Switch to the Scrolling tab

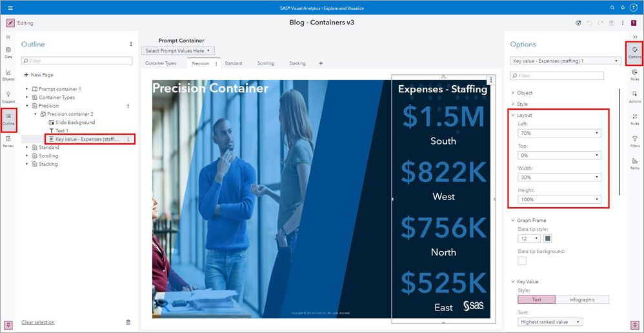[266, 63]
